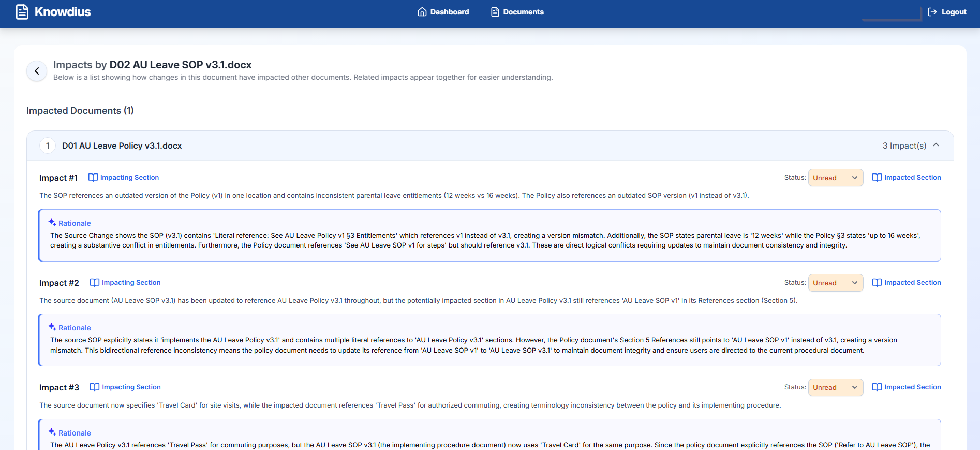Open the Dashboard nav item

(443, 12)
